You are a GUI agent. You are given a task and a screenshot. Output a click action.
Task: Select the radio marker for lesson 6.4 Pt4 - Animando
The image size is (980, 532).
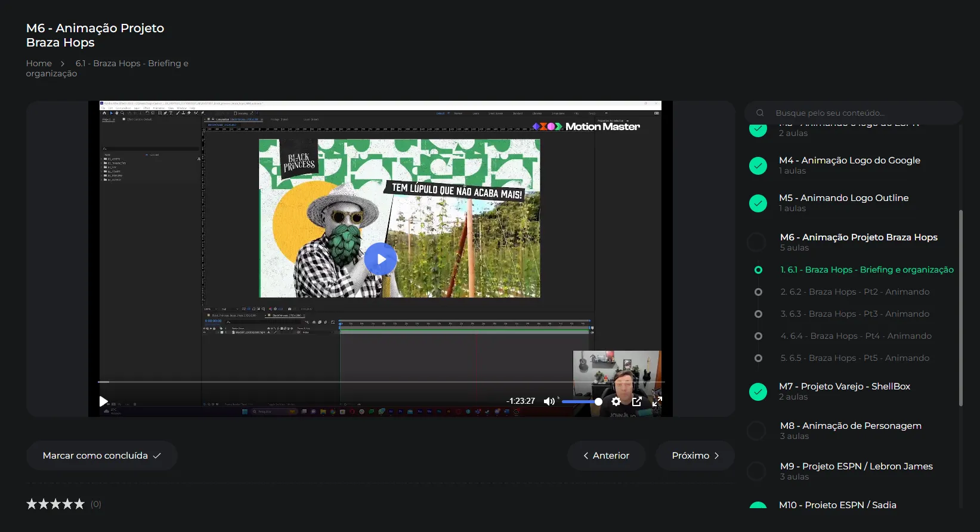point(758,336)
